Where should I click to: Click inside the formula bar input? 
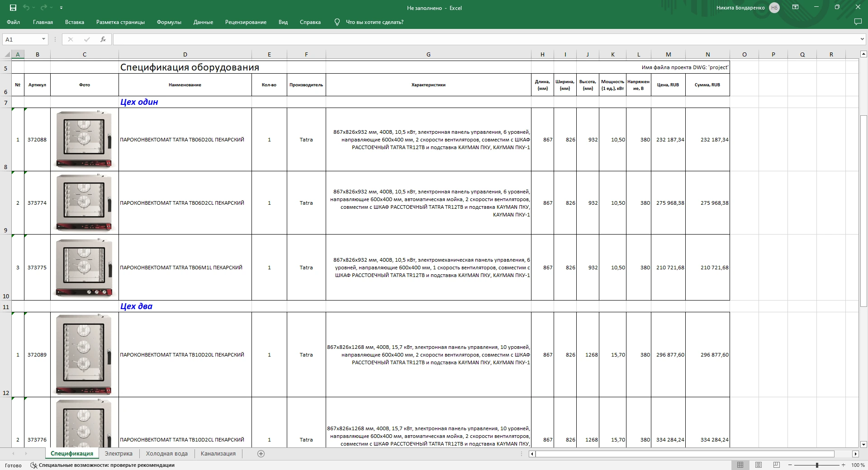(485, 39)
